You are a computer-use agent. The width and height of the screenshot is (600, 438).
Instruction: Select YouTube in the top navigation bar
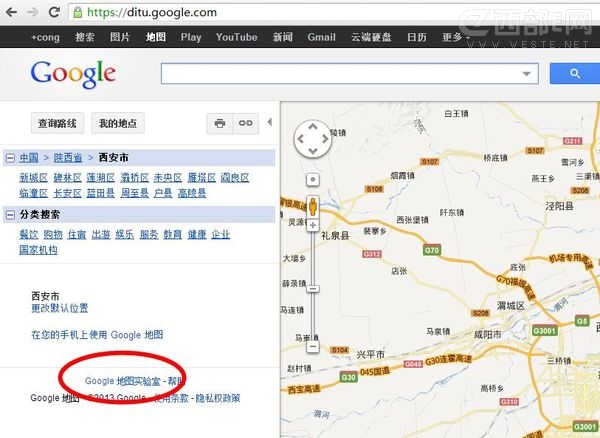pos(236,37)
